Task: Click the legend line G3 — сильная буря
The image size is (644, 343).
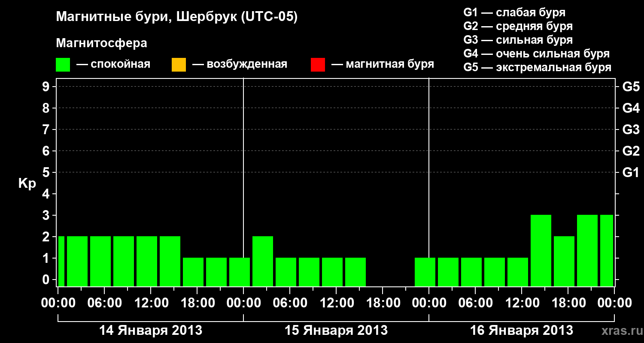Action: click(x=518, y=40)
